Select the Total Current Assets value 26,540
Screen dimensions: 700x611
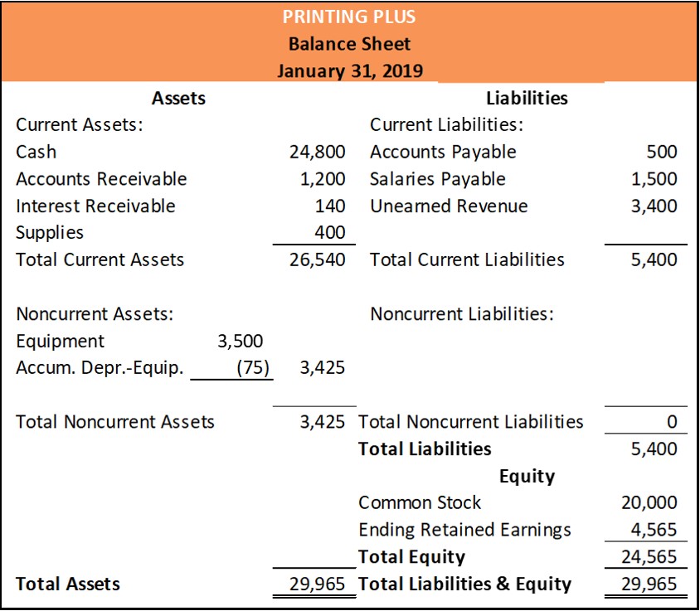pos(318,259)
